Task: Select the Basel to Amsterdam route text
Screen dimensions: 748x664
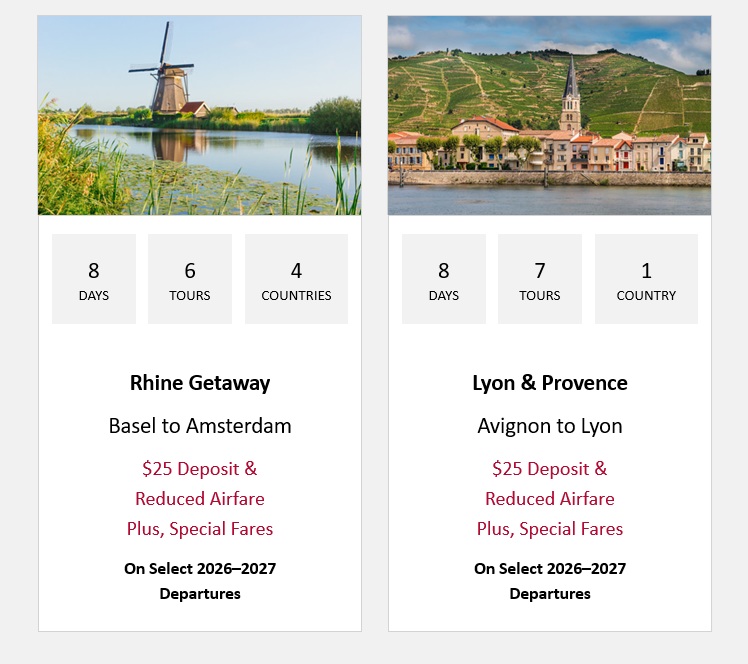Action: coord(200,426)
